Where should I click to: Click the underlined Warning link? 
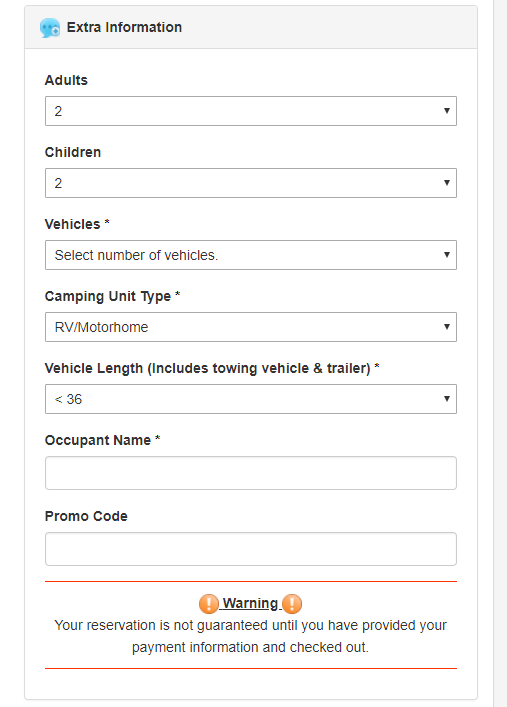(250, 603)
